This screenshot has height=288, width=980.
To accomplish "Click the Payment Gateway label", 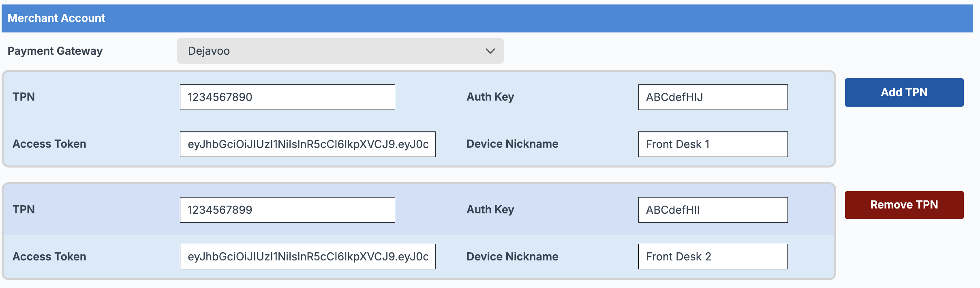I will coord(55,51).
